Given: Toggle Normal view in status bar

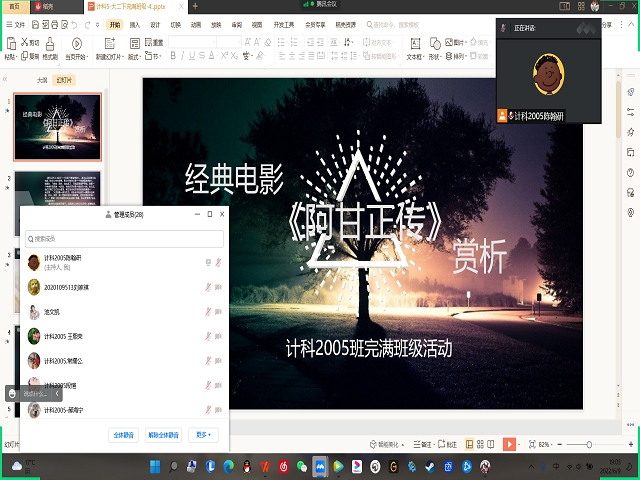Looking at the screenshot, I should 469,444.
